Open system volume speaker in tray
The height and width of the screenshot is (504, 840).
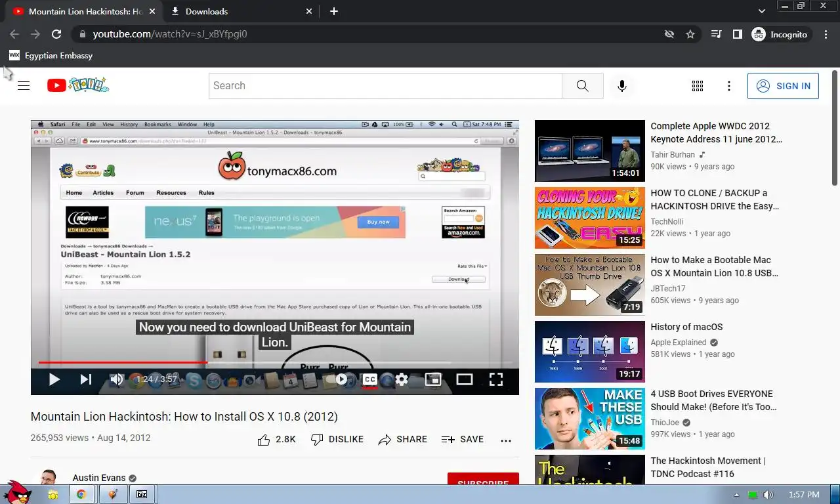(x=768, y=495)
